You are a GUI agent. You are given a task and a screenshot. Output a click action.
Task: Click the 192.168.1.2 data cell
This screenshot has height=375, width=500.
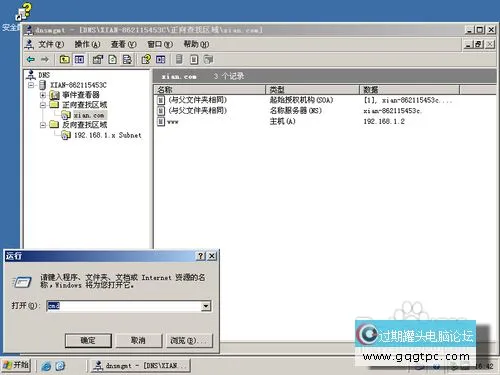[x=384, y=121]
